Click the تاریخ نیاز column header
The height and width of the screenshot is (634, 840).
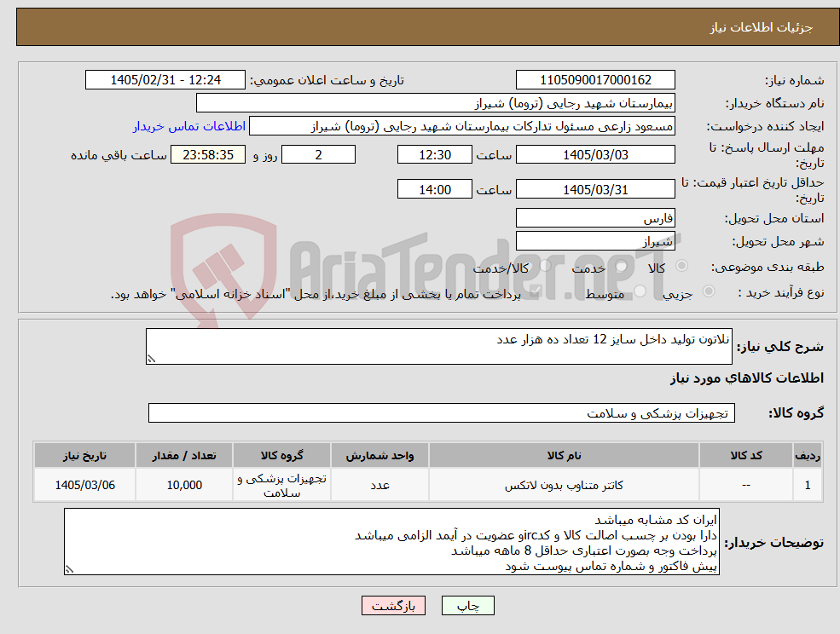coord(84,456)
